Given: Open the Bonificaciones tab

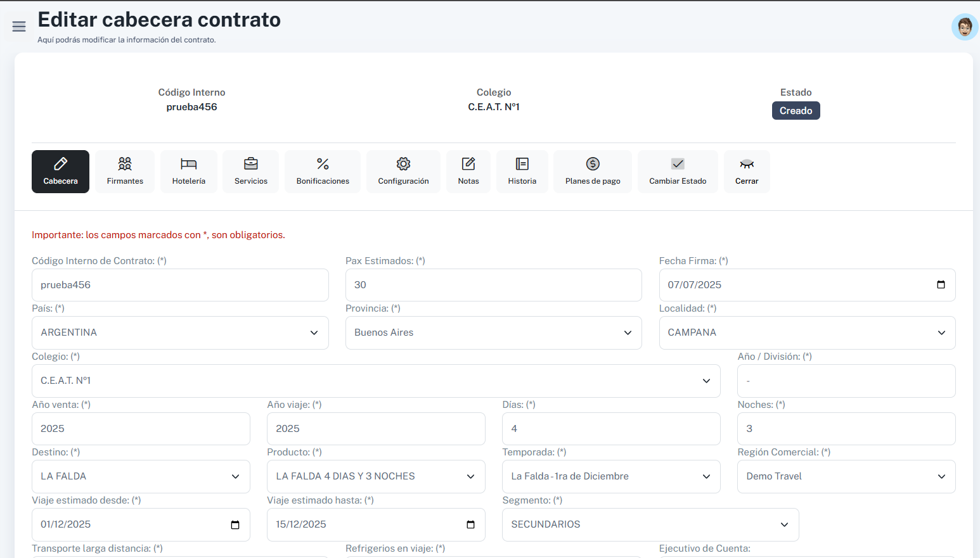Looking at the screenshot, I should [323, 172].
